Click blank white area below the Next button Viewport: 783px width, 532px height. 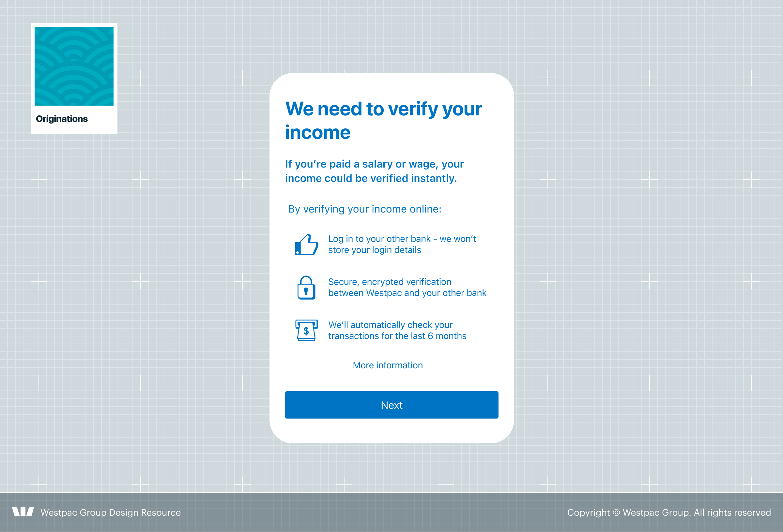pyautogui.click(x=391, y=431)
